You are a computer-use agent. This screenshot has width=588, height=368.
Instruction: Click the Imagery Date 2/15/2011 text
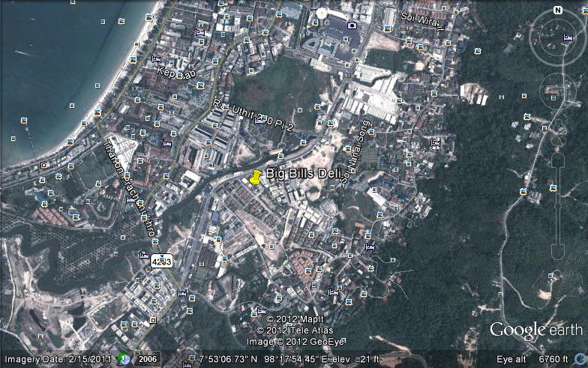click(56, 359)
